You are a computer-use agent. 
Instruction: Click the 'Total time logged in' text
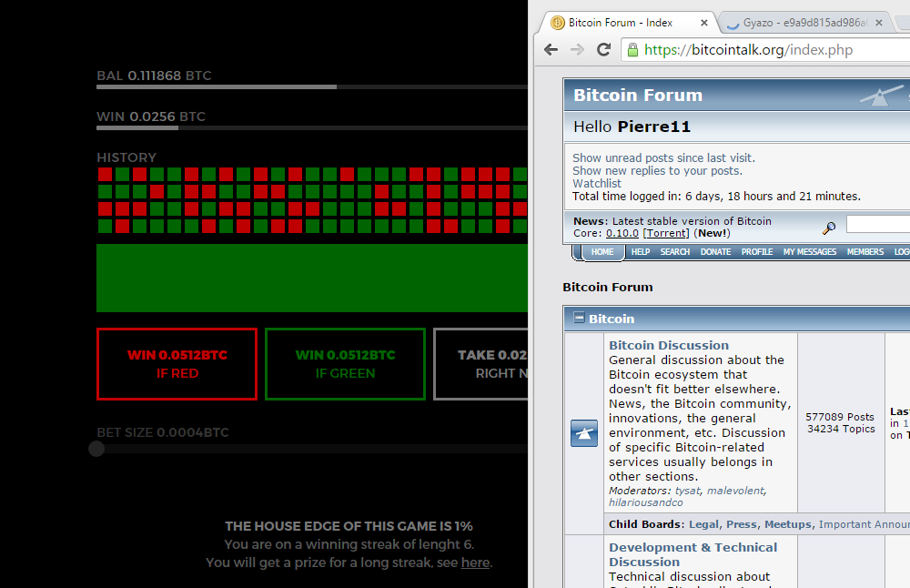(x=716, y=197)
